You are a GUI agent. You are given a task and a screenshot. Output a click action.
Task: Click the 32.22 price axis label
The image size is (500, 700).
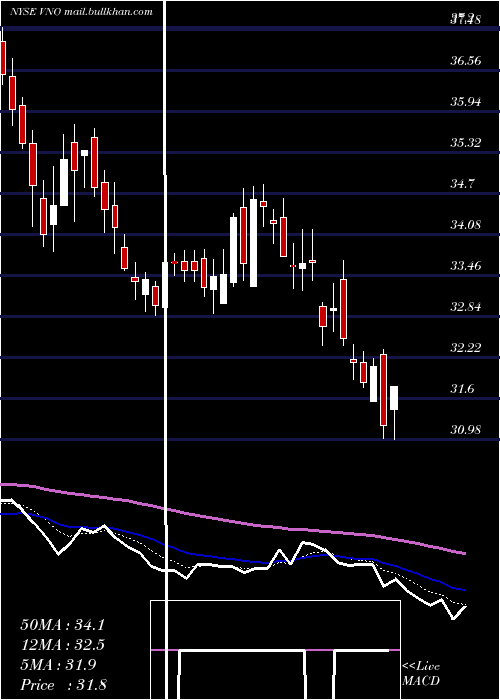click(x=466, y=348)
